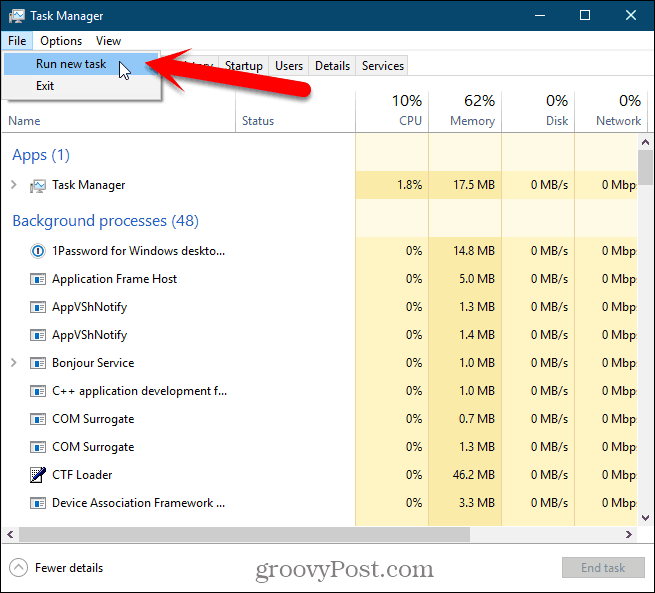Click the Task Manager app row icon
This screenshot has width=655, height=593.
pos(38,185)
